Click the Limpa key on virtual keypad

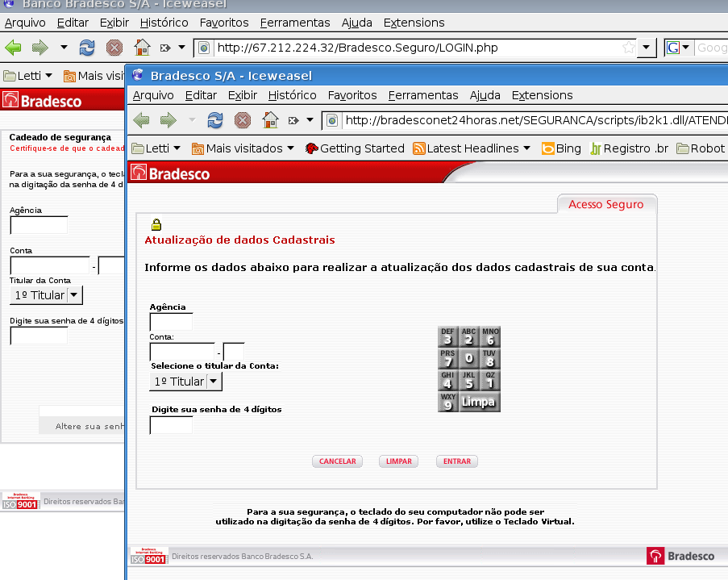click(x=479, y=402)
